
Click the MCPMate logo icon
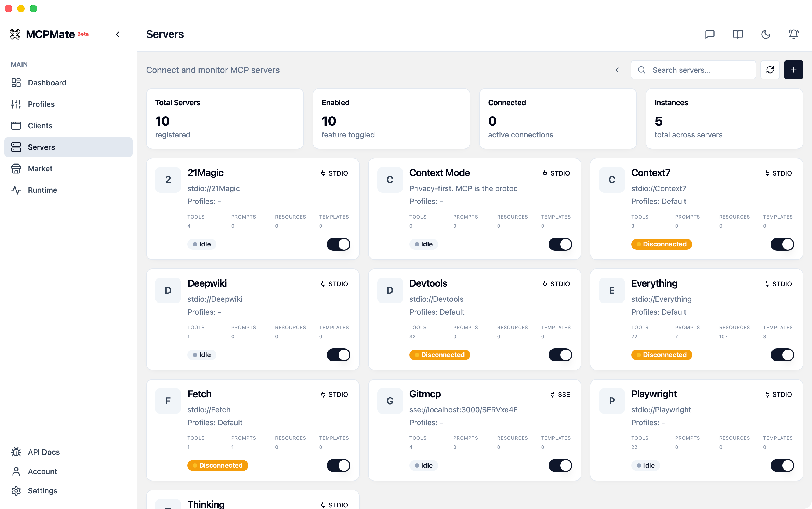click(15, 34)
